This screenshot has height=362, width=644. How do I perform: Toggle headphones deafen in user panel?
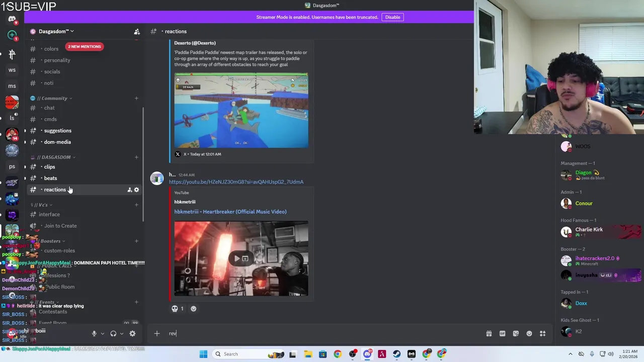click(113, 333)
